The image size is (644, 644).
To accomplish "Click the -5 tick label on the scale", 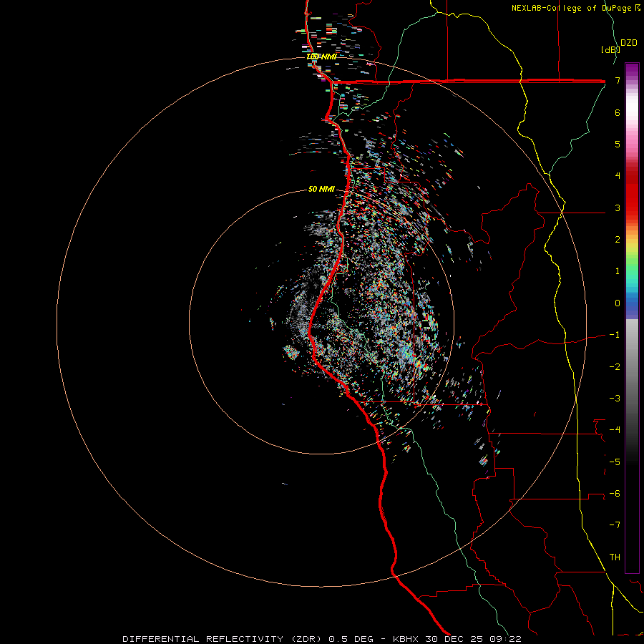I will 615,462.
